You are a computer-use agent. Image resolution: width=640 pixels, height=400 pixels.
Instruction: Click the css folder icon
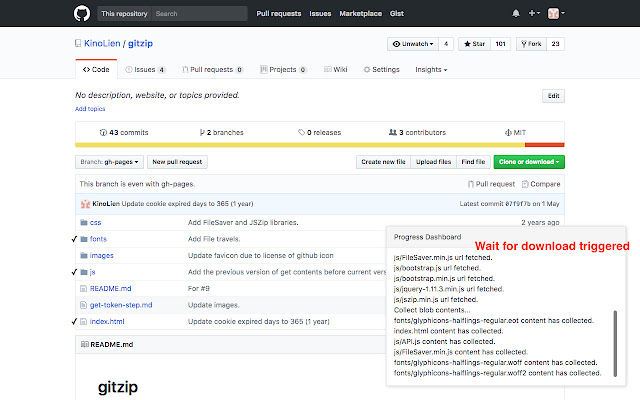(83, 222)
